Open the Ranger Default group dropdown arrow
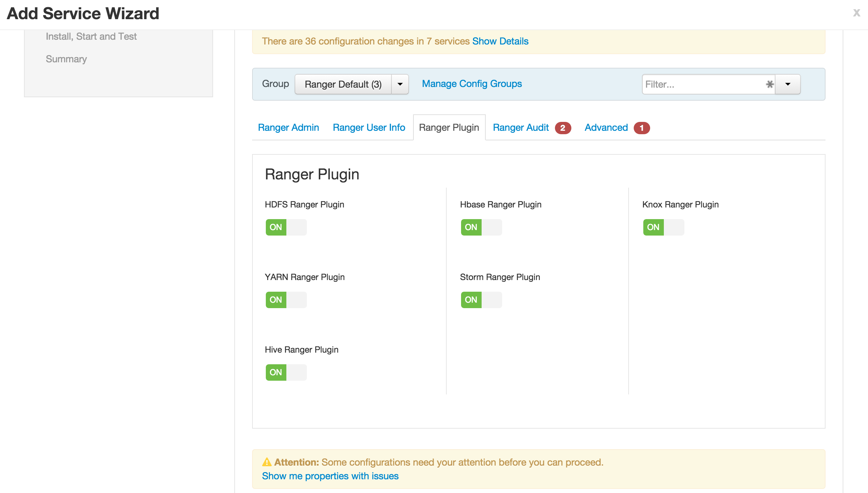 coord(400,84)
